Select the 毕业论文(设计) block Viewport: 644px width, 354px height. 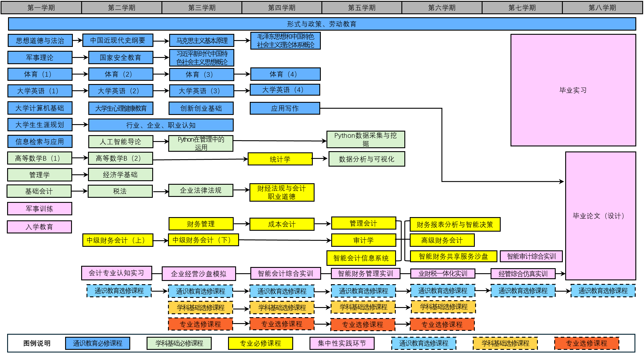[600, 216]
